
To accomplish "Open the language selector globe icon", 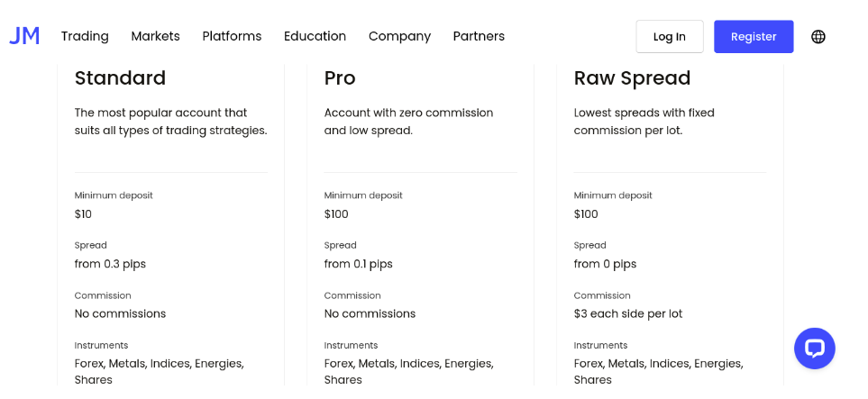I will point(818,37).
